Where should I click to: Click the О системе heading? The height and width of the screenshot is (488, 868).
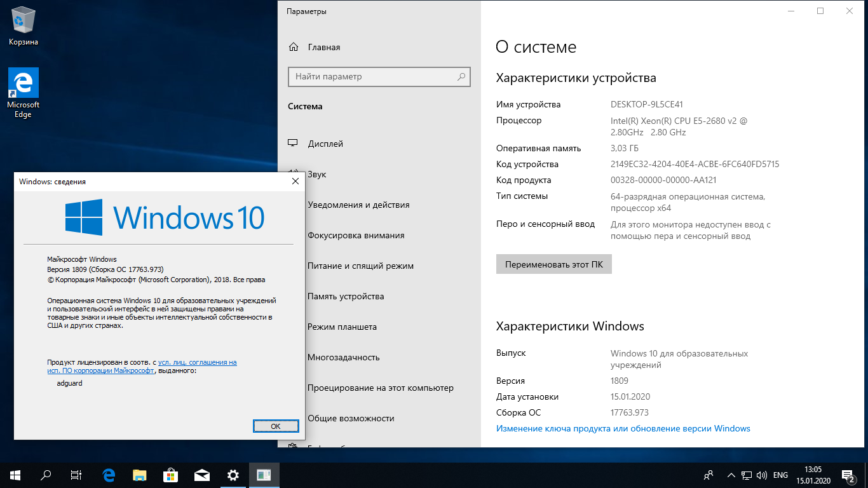(x=536, y=47)
